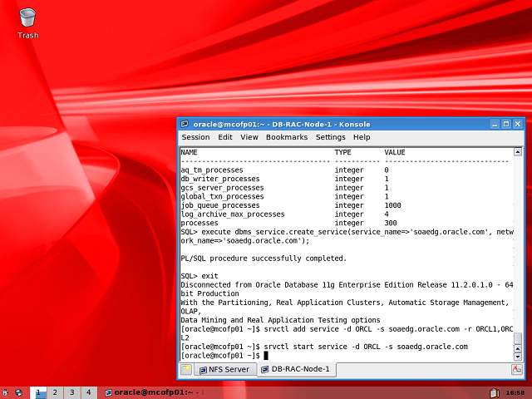Open the Trash icon on desktop
This screenshot has height=399, width=532.
tap(27, 23)
